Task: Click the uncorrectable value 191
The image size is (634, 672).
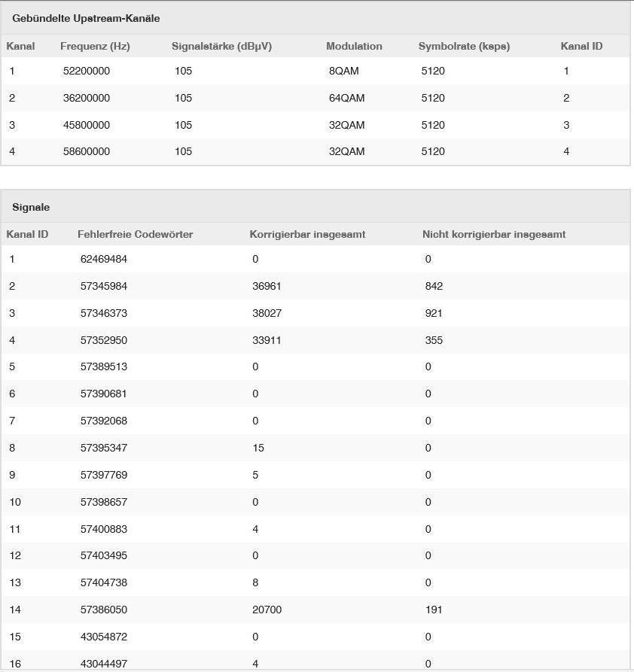Action: pyautogui.click(x=434, y=610)
